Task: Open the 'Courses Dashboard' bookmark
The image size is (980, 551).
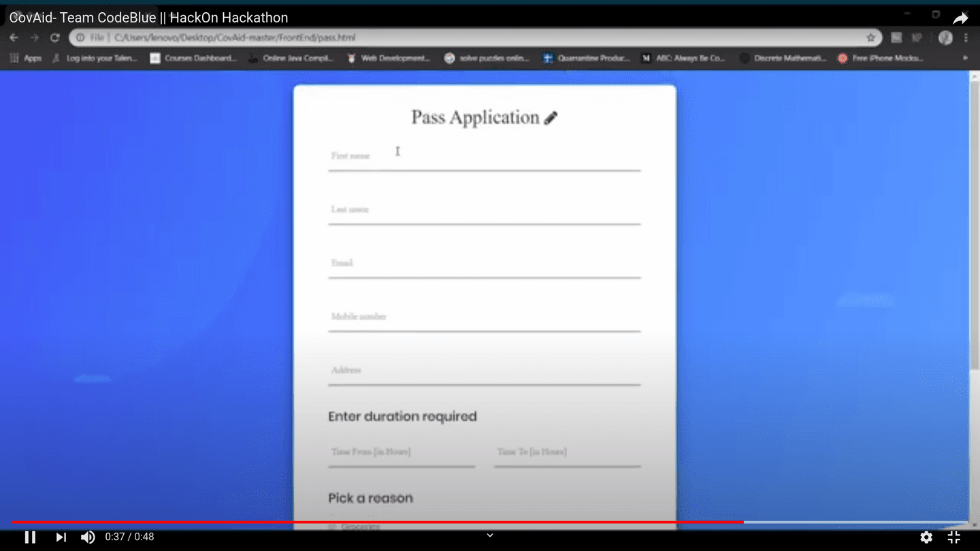Action: [193, 59]
